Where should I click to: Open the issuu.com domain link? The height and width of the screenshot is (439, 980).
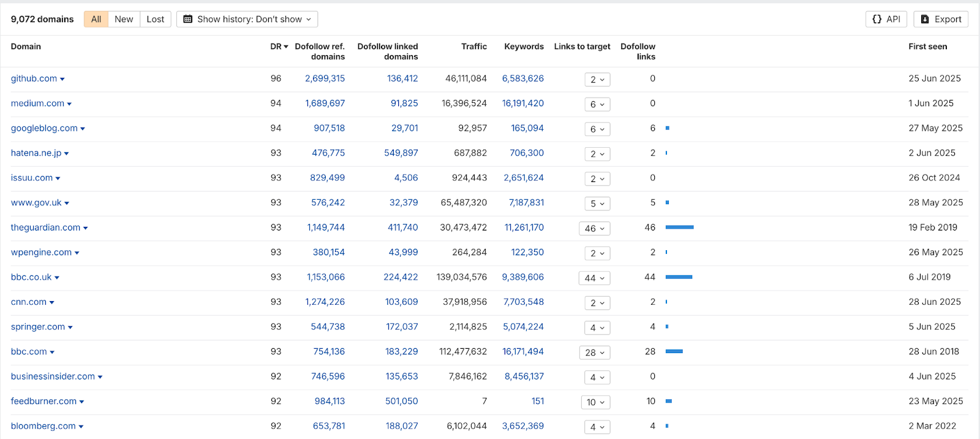(x=32, y=178)
